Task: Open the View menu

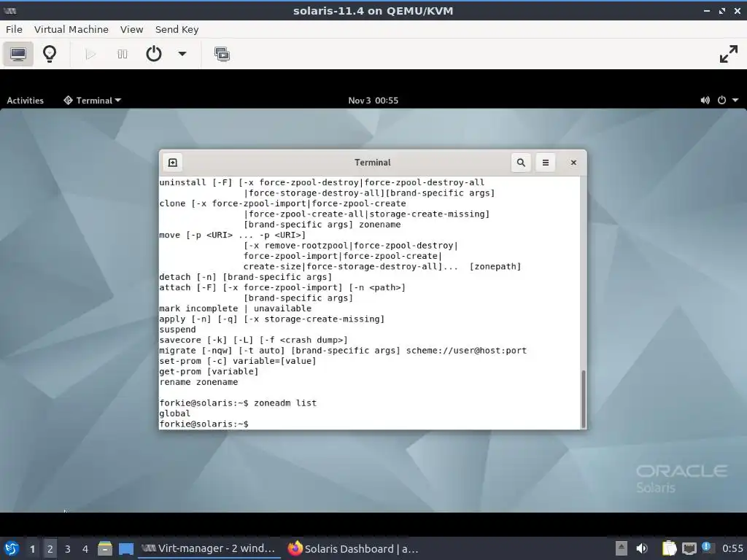Action: click(131, 29)
